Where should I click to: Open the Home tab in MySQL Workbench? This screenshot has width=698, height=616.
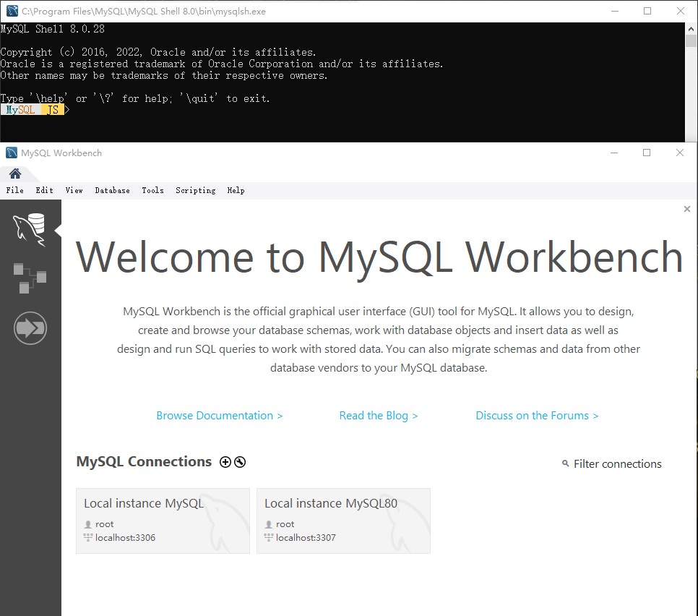(15, 174)
